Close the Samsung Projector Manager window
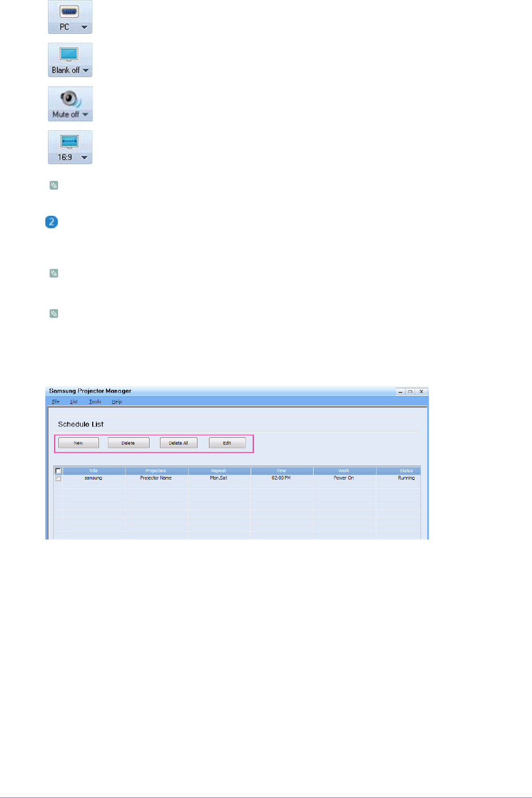Screen dimensions: 532x798 coord(421,391)
